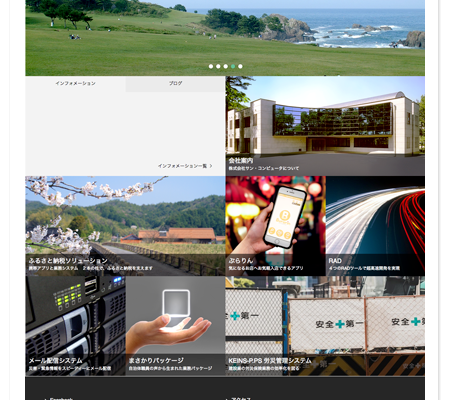Open the ふるさと納税ソリューション tile
Image resolution: width=450 pixels, height=400 pixels.
125,226
